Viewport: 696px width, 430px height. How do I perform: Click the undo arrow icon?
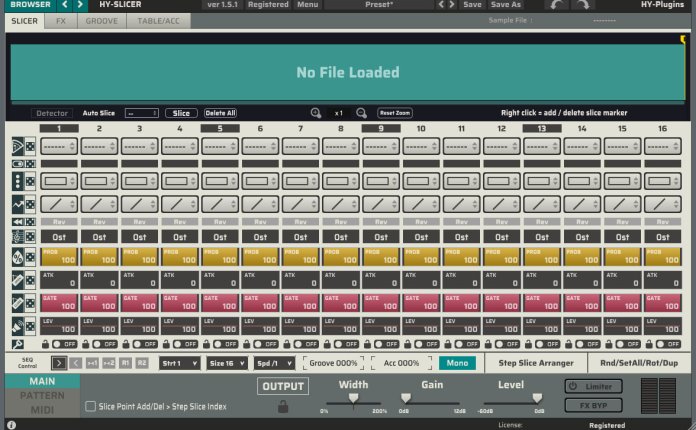[x=557, y=5]
